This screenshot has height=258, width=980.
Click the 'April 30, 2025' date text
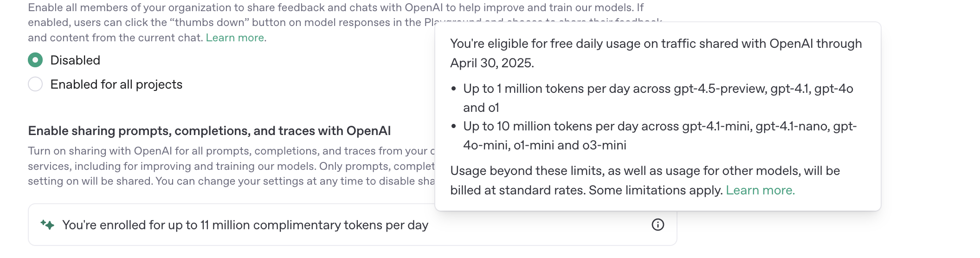click(x=492, y=63)
